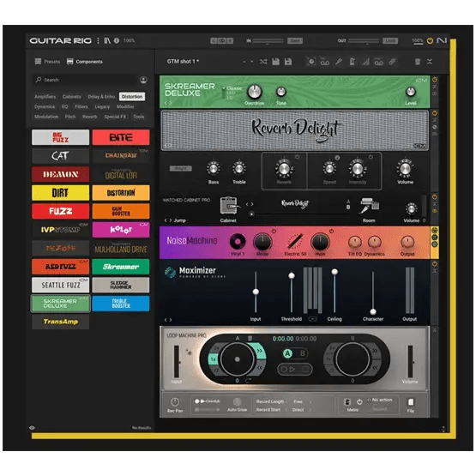Open the File icon in Loop Machine Pro
The image size is (476, 476).
click(x=411, y=402)
